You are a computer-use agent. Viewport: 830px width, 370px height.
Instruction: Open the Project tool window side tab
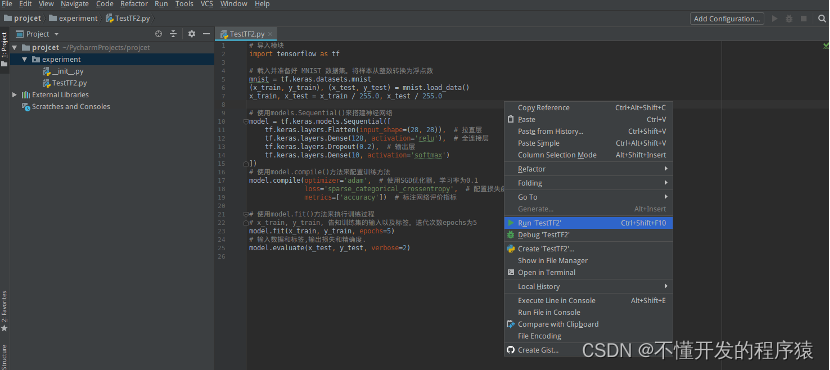(4, 49)
